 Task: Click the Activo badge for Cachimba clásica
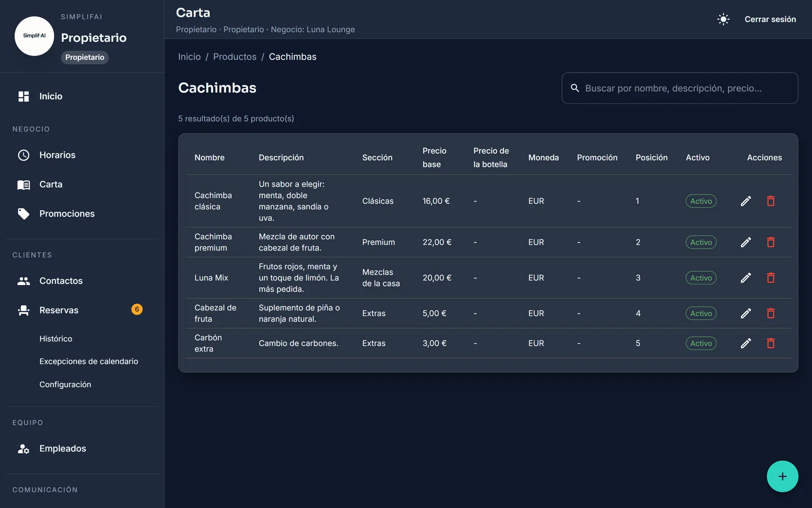(x=701, y=201)
